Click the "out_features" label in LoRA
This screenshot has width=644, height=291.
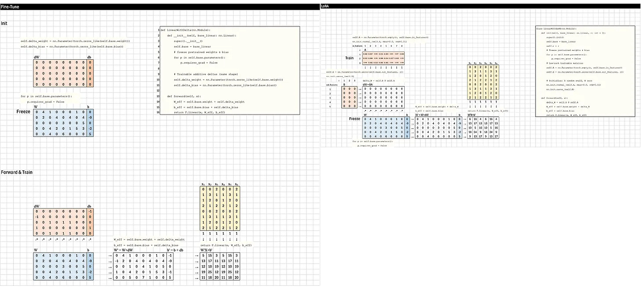[x=332, y=84]
